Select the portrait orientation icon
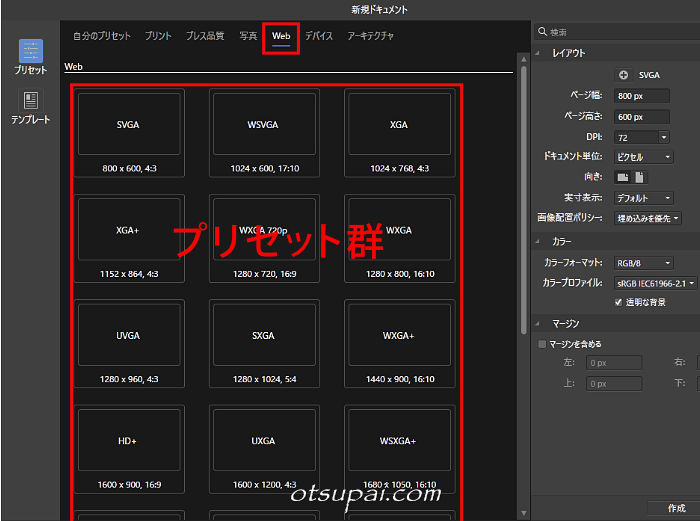 tap(640, 177)
